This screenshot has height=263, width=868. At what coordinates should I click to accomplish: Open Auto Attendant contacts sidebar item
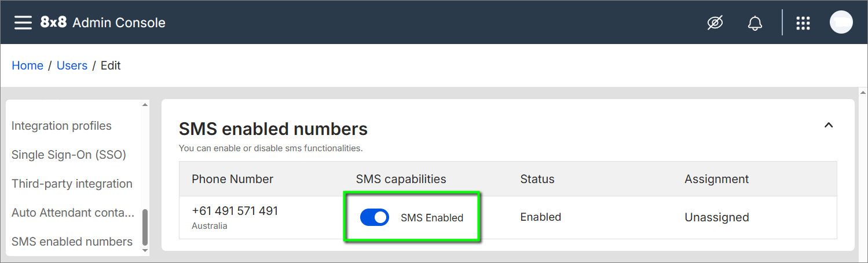tap(73, 213)
